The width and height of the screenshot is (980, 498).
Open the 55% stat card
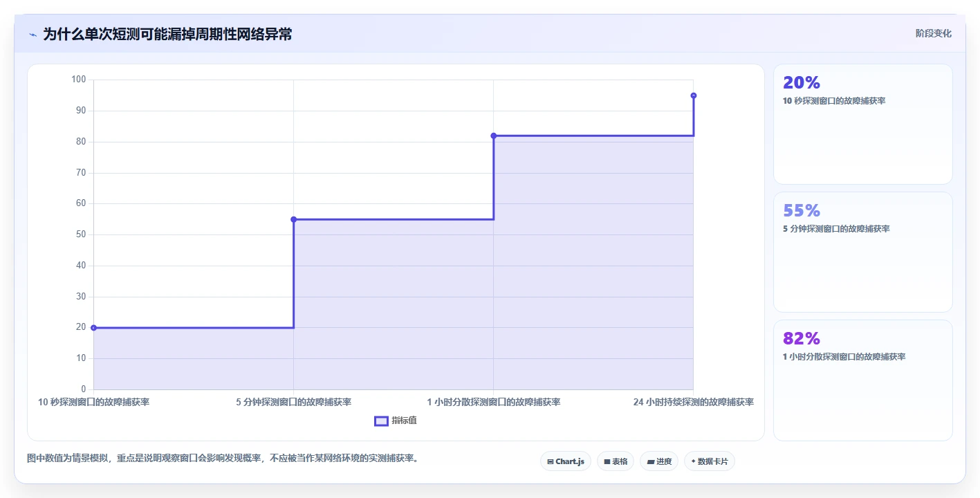pyautogui.click(x=862, y=252)
